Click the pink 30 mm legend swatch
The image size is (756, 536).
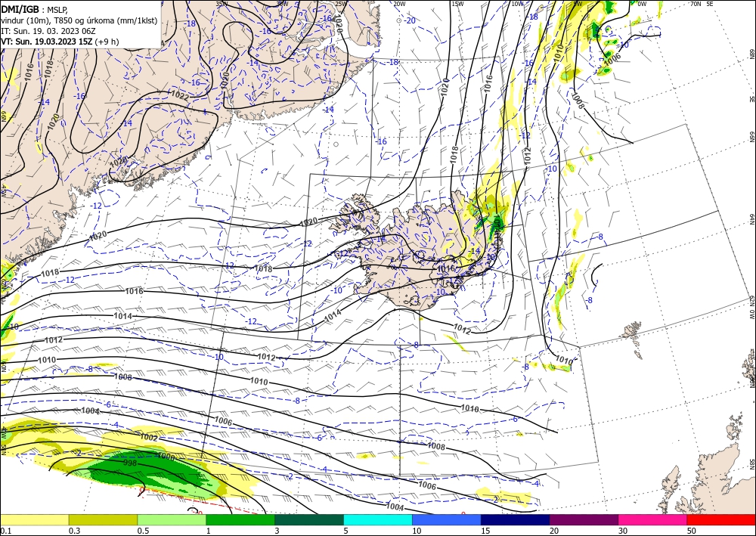pos(653,519)
